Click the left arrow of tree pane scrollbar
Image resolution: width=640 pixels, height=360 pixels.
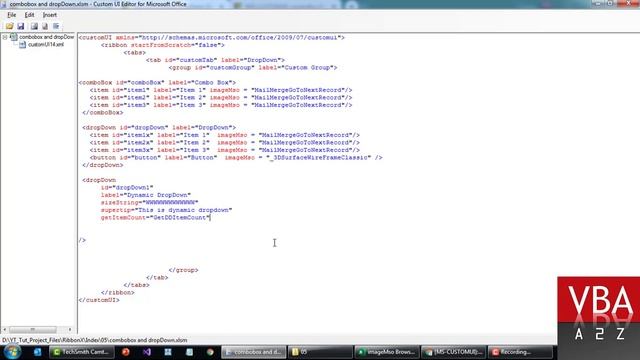4,329
